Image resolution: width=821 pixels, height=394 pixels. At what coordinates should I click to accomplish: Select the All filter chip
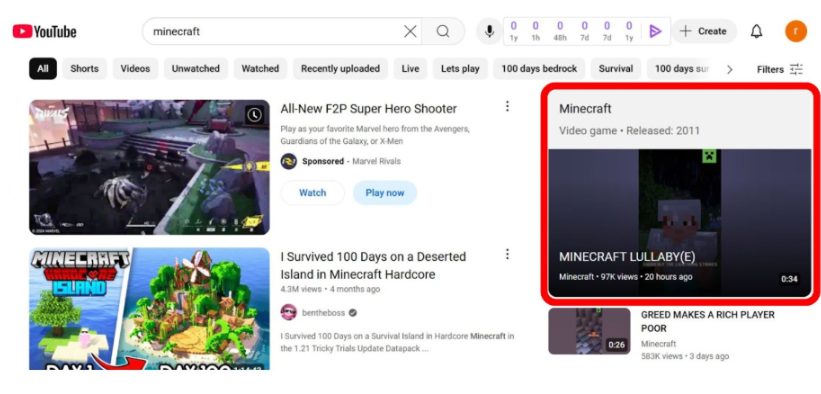(43, 69)
